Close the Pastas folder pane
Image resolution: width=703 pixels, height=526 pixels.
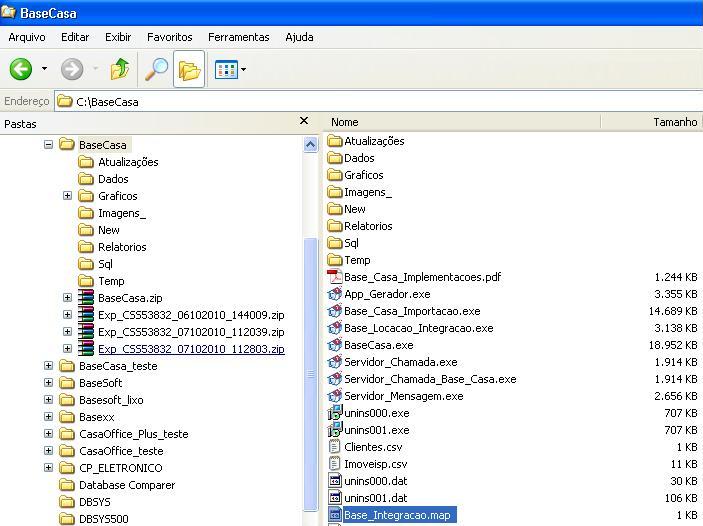tap(304, 121)
